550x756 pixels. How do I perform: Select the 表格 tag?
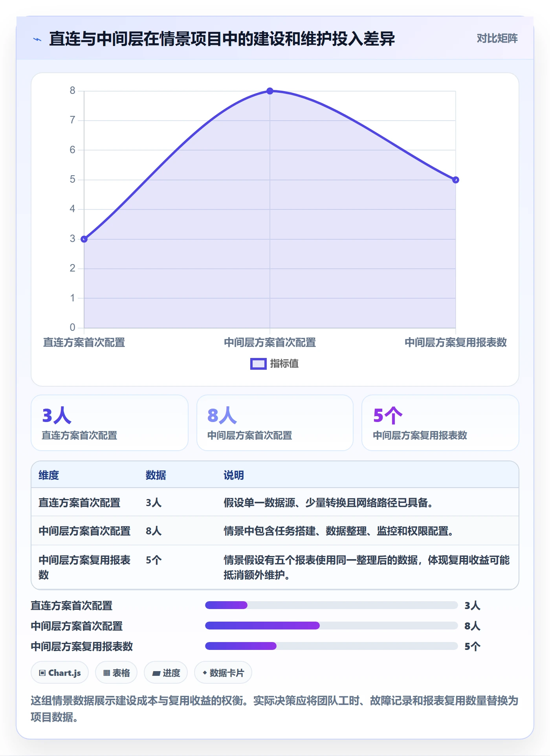click(116, 673)
